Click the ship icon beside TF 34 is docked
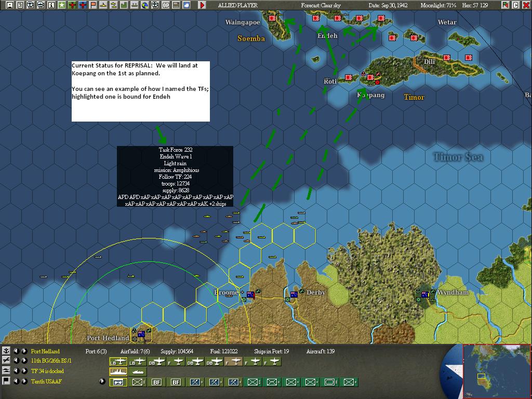Screen dimensions: 532x399 click(x=6, y=370)
